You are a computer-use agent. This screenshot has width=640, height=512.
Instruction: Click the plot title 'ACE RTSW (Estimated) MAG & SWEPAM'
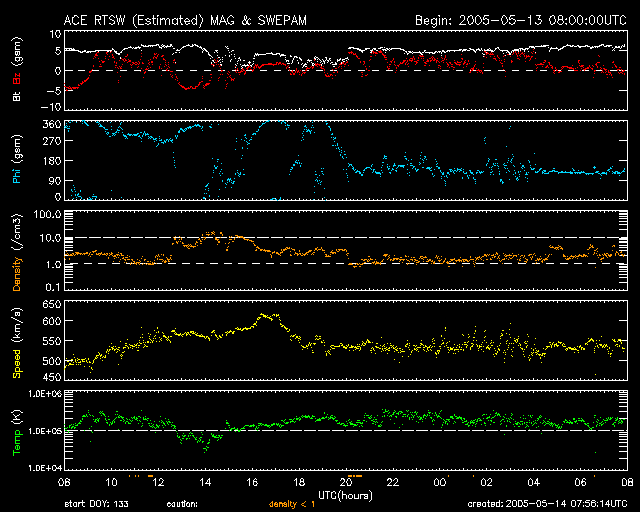185,20
